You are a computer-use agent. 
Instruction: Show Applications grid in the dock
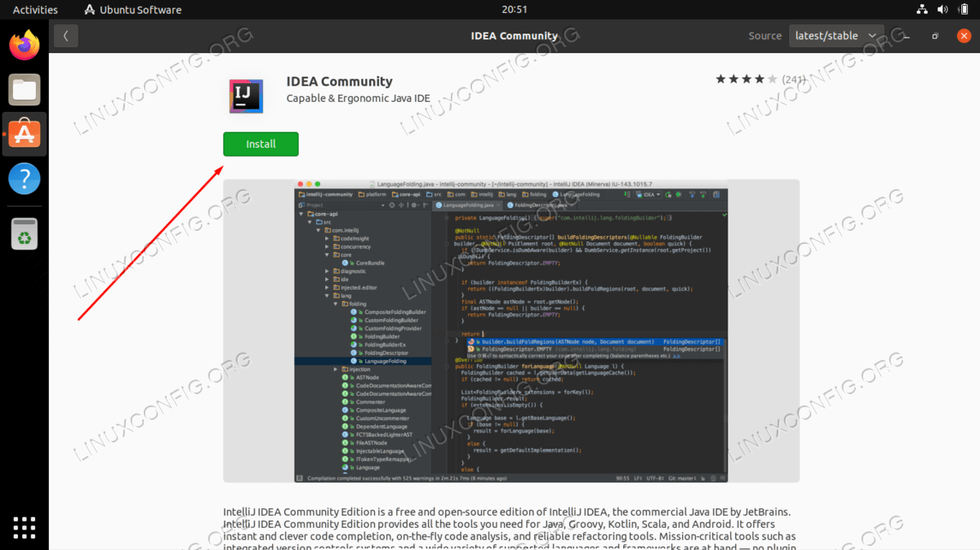[24, 527]
